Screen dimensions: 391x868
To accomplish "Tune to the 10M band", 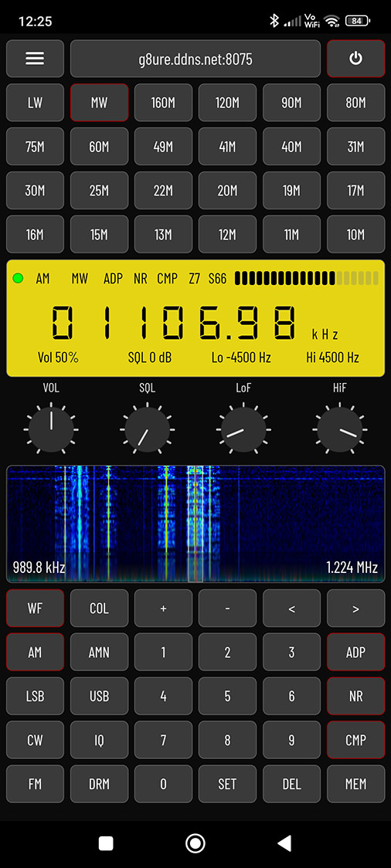I will (x=355, y=235).
